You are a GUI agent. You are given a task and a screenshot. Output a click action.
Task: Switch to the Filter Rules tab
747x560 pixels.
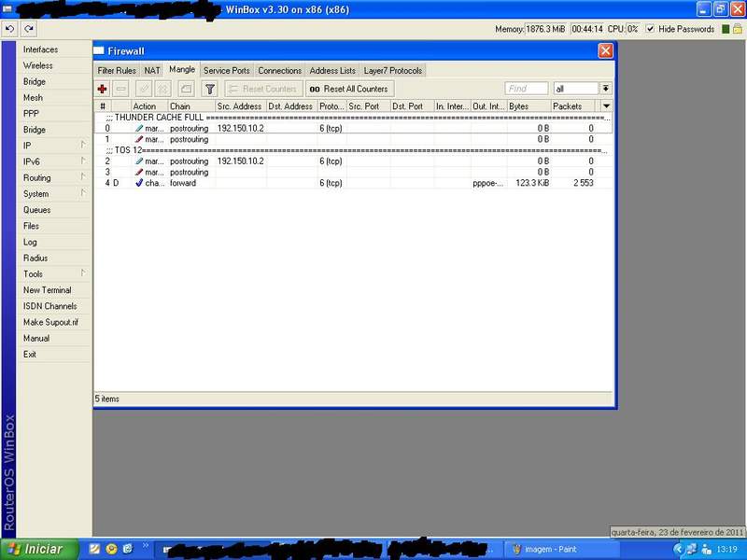pyautogui.click(x=117, y=71)
